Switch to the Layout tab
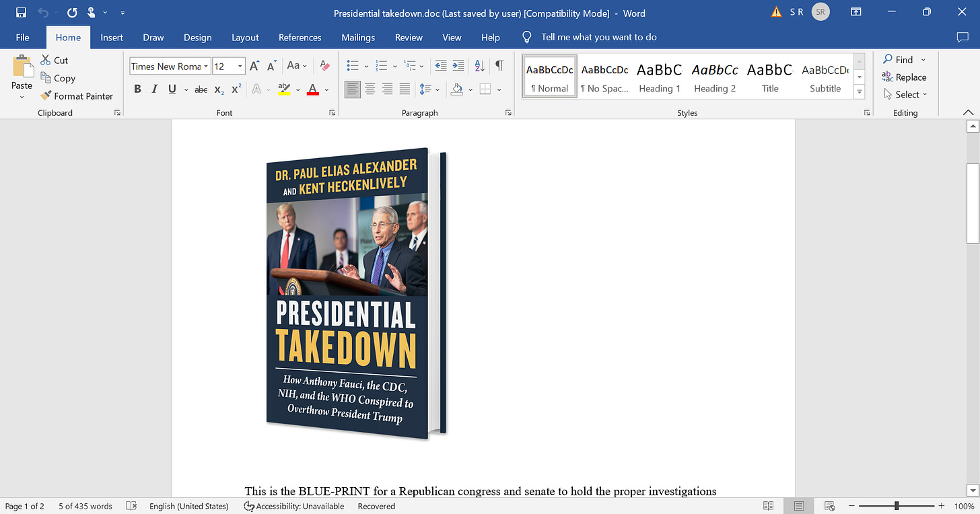980x514 pixels. [246, 38]
